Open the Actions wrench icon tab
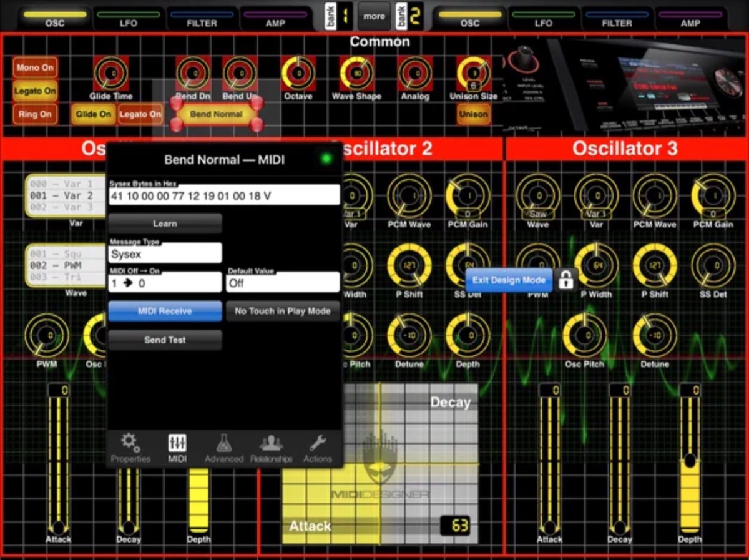The width and height of the screenshot is (749, 560). pos(318,448)
